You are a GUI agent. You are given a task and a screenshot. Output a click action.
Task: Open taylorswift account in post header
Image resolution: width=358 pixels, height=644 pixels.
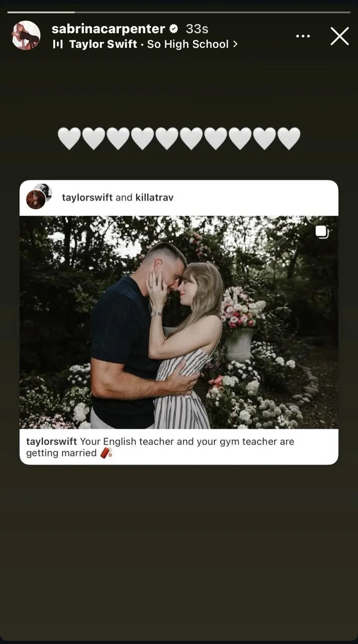pyautogui.click(x=87, y=197)
